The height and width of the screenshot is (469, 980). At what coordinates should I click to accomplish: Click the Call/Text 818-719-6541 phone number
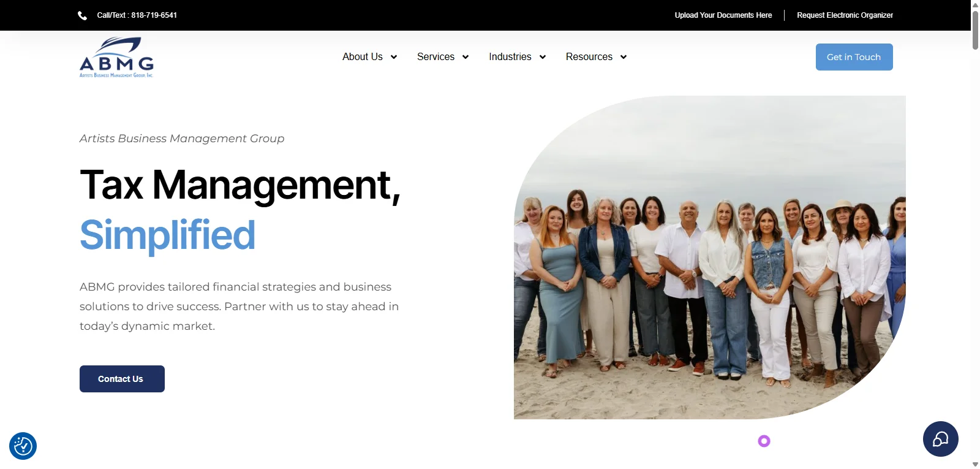pos(137,15)
